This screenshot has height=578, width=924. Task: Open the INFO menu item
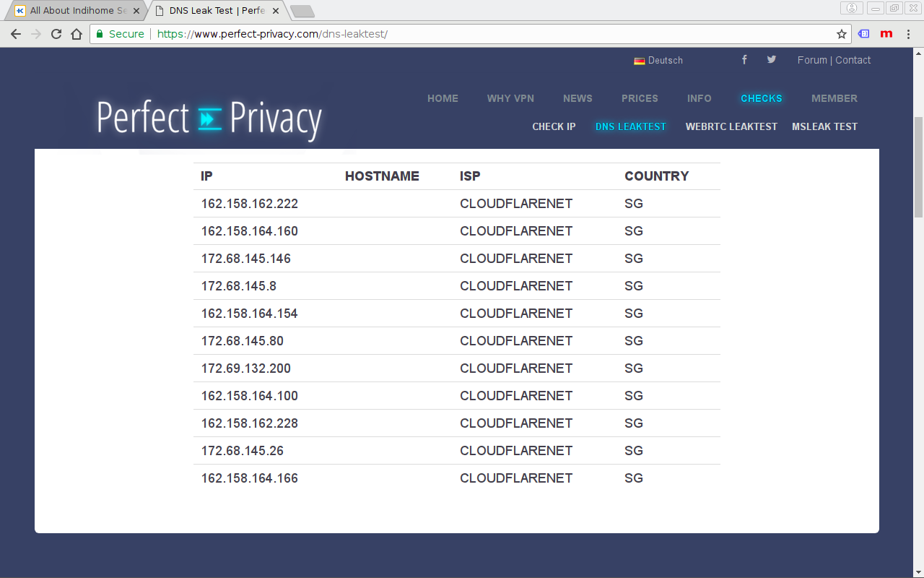click(699, 98)
